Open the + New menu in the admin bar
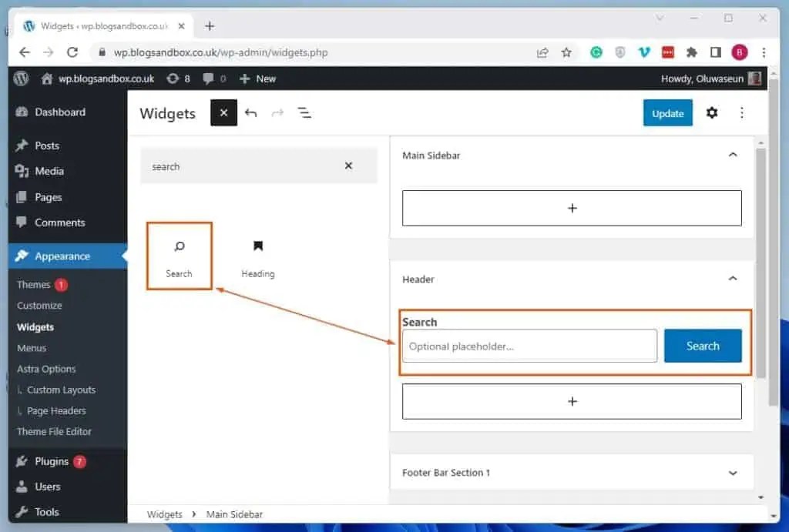Image resolution: width=789 pixels, height=532 pixels. click(257, 78)
